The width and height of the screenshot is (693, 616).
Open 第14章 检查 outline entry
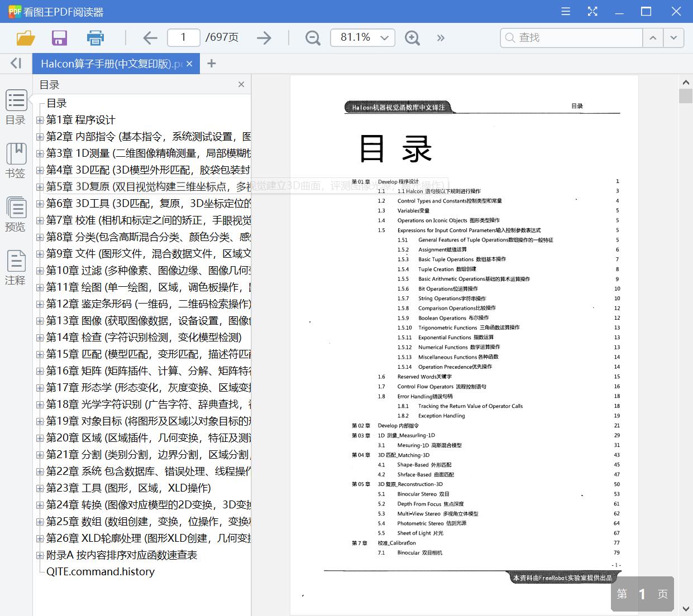pos(144,338)
